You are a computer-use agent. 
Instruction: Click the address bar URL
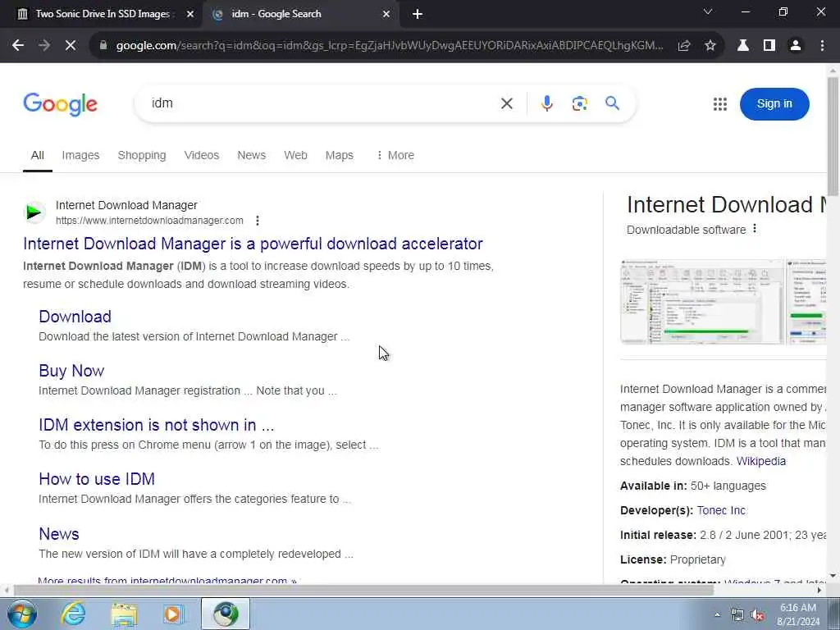point(390,46)
